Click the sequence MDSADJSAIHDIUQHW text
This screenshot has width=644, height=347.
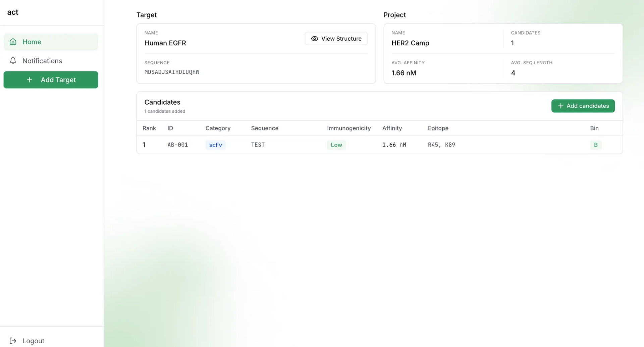pyautogui.click(x=171, y=72)
